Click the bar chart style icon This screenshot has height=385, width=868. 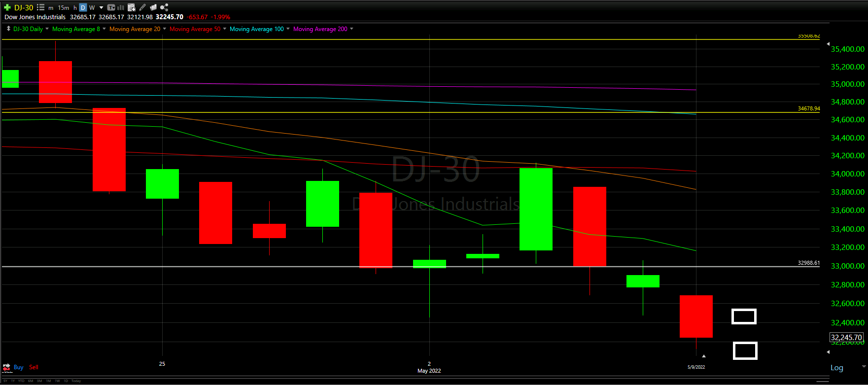pyautogui.click(x=121, y=7)
